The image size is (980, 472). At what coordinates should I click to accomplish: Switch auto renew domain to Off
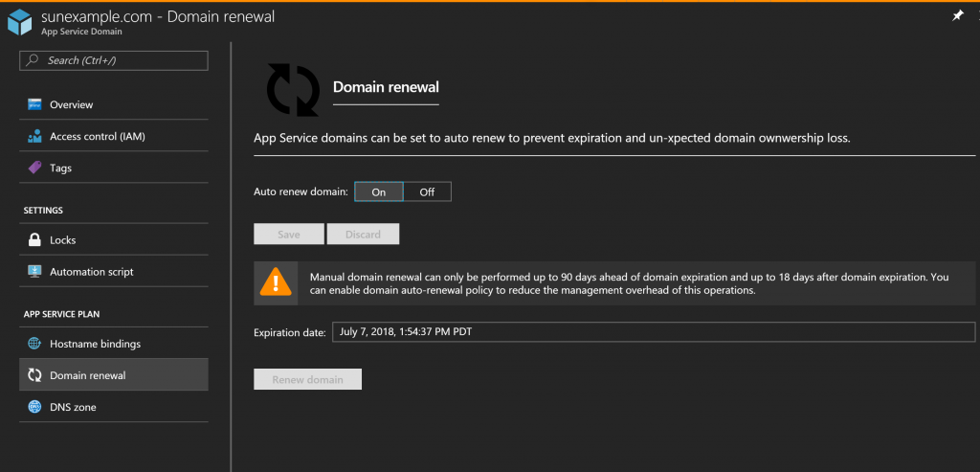tap(427, 191)
